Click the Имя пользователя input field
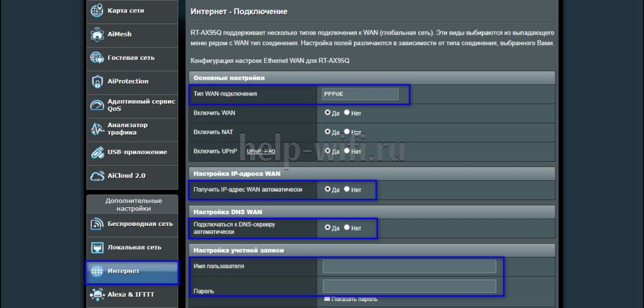The image size is (644, 308). tap(409, 266)
